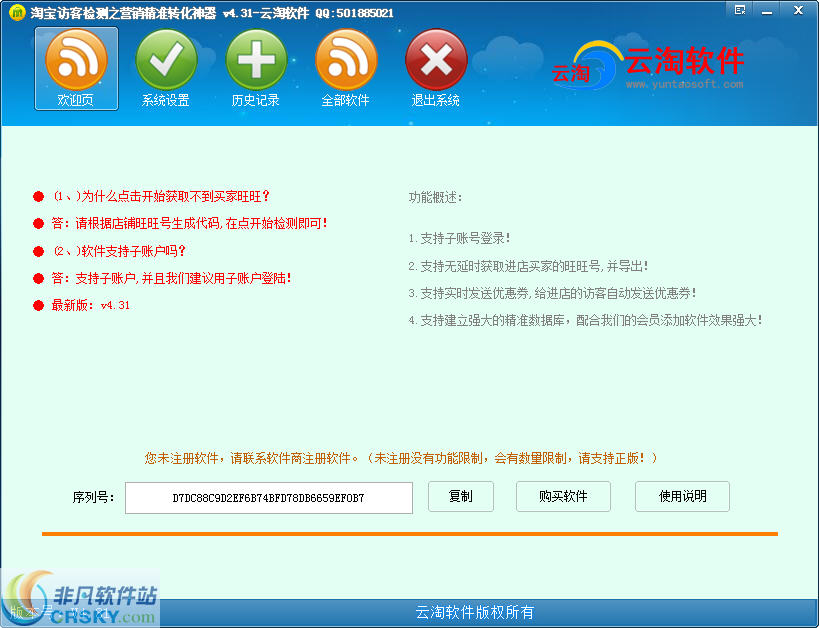The height and width of the screenshot is (628, 819).
Task: Click answer 请根据店铺旺旺号生成代码
Action: pyautogui.click(x=190, y=224)
